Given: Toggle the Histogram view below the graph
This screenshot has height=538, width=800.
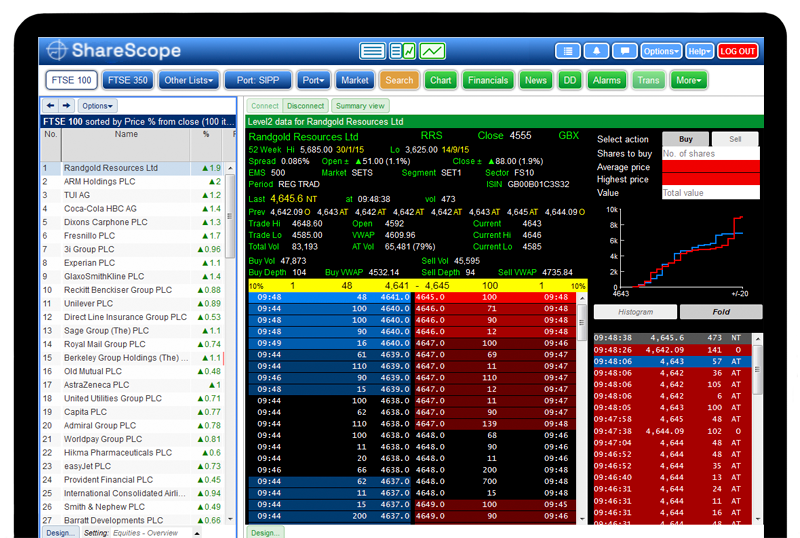Looking at the screenshot, I should (x=635, y=312).
